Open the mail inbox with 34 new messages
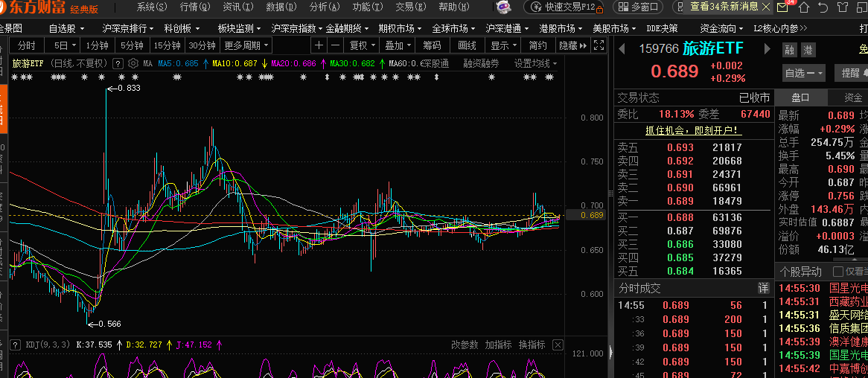868x378 pixels. click(782, 7)
